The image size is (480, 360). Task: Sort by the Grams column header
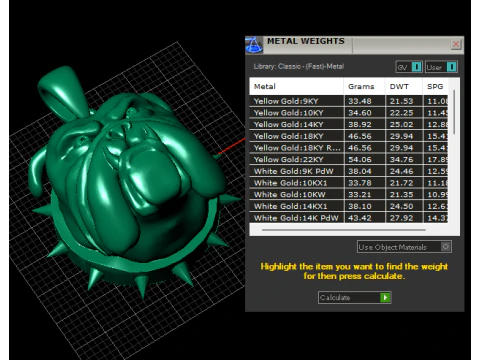pyautogui.click(x=364, y=87)
